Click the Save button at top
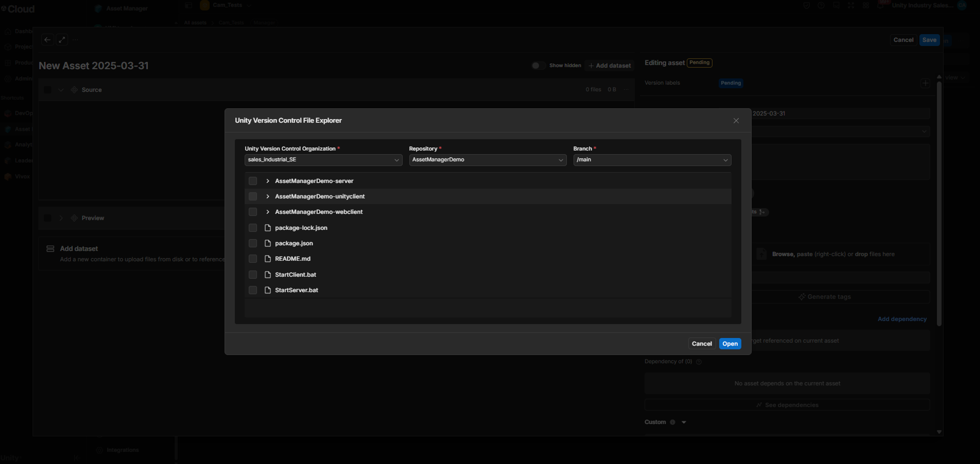 [929, 40]
